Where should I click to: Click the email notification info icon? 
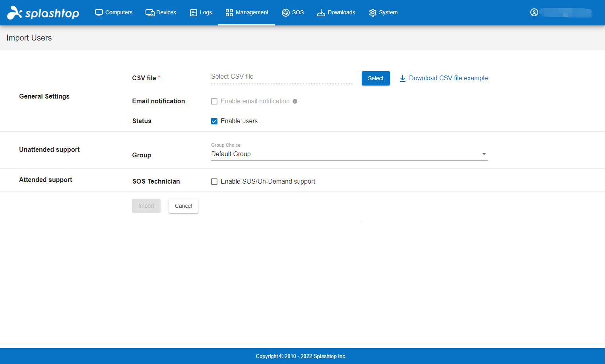[x=295, y=101]
